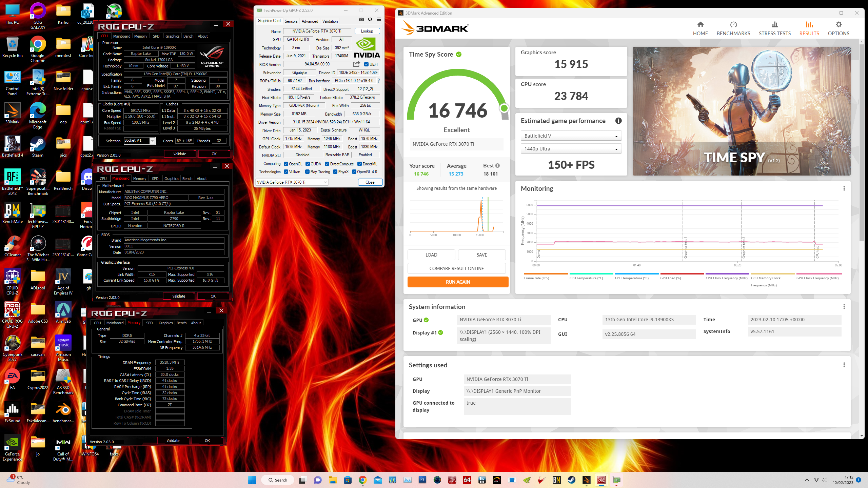Screen dimensions: 868x488
Task: Click OK in bottom CPU-Z memory window
Action: pyautogui.click(x=207, y=441)
